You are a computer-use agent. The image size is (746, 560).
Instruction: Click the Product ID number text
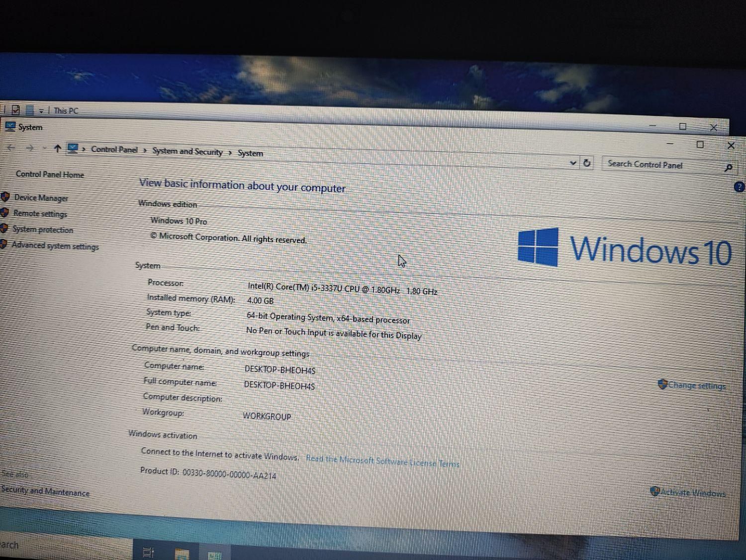tap(229, 473)
